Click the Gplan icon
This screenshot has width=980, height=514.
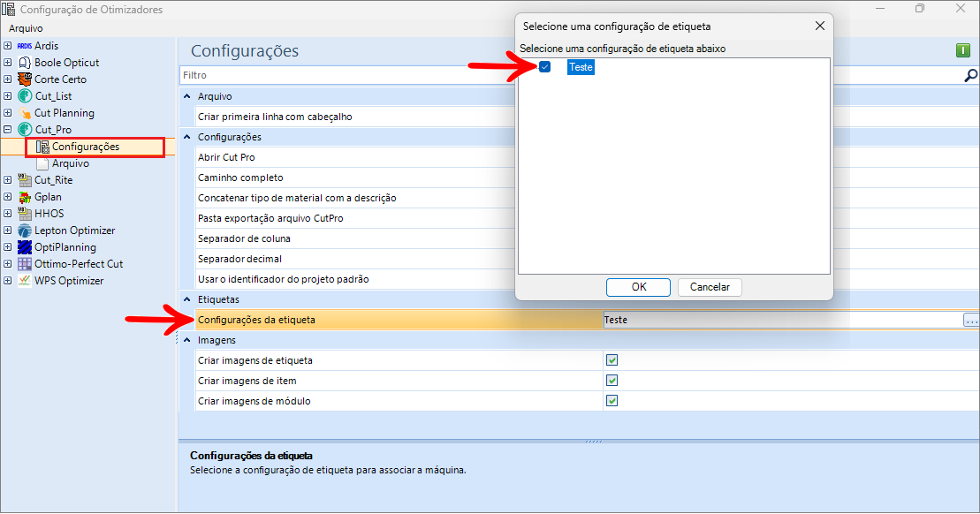click(x=25, y=197)
